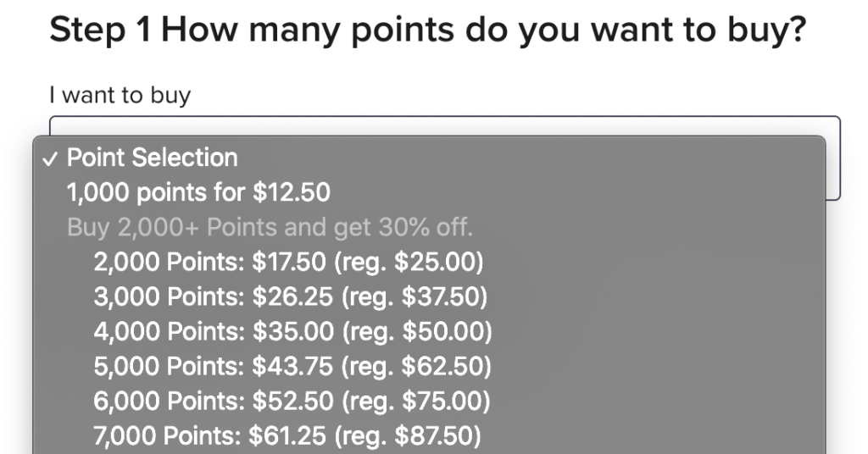
Task: Select the option regularly priced $25.00
Action: tap(288, 263)
